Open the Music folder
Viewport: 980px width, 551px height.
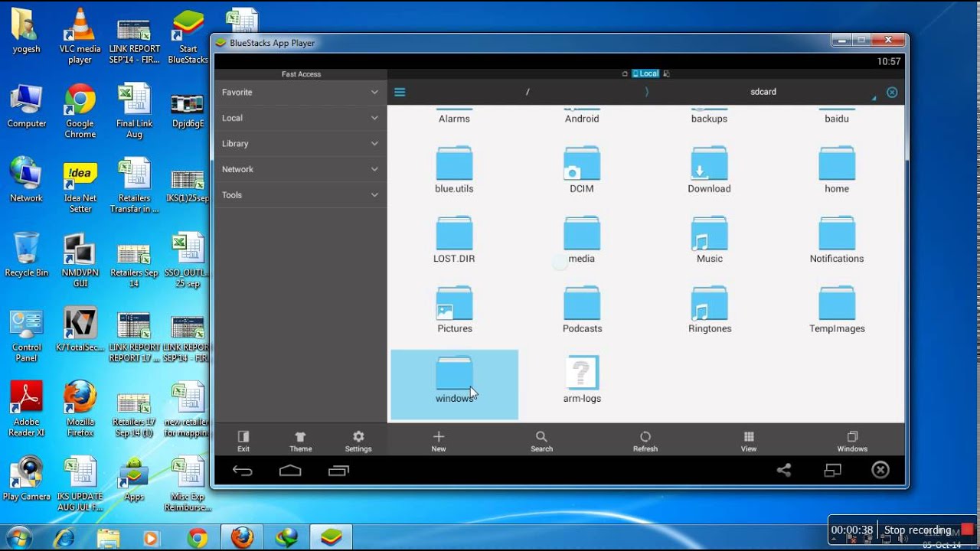709,240
